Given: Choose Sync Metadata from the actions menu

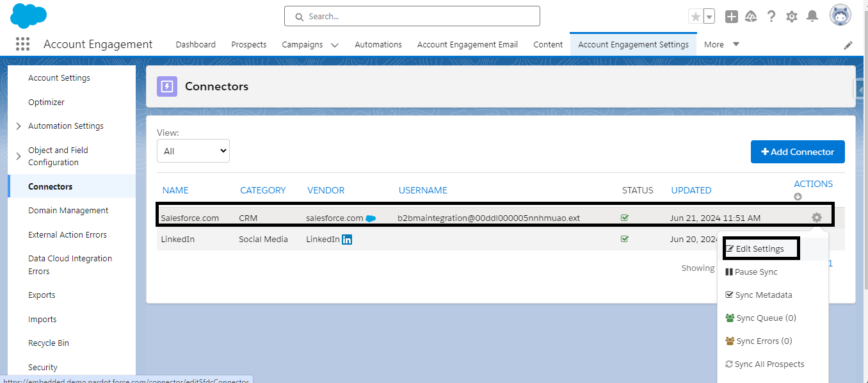Looking at the screenshot, I should (759, 295).
